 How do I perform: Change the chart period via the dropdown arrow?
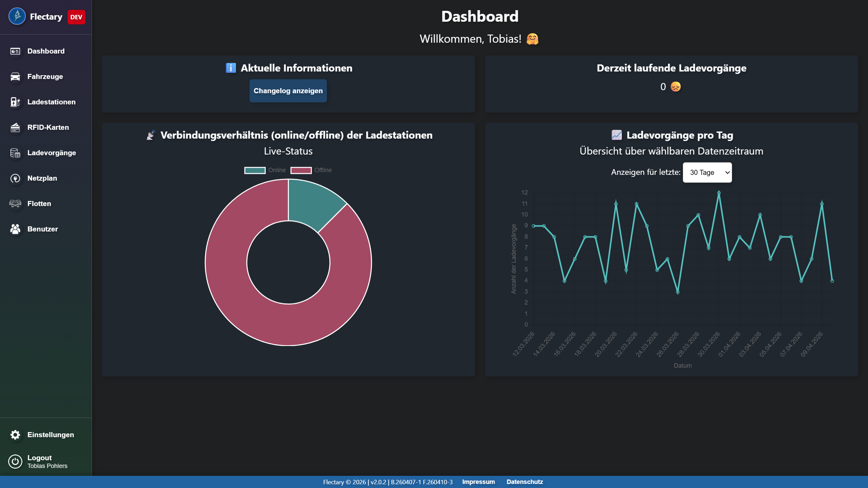tap(727, 172)
